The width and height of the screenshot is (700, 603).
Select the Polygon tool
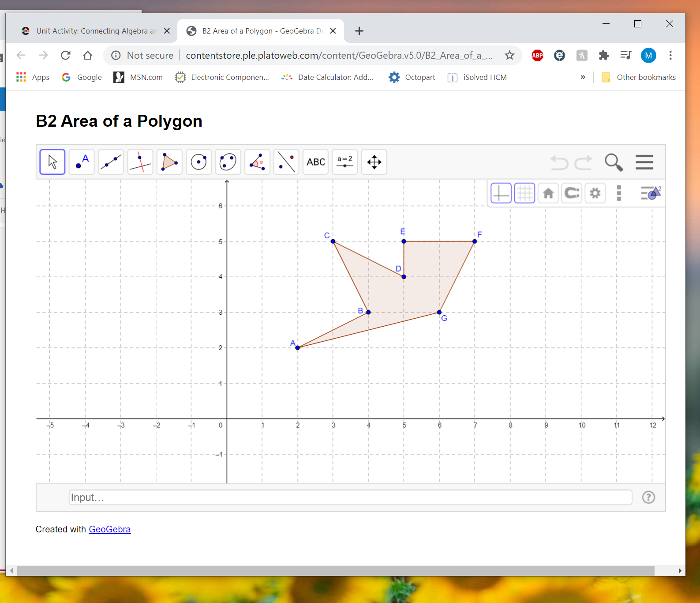tap(169, 162)
